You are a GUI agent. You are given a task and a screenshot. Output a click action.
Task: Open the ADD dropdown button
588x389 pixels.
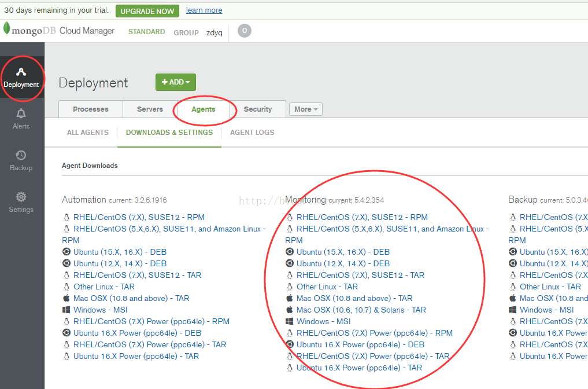[176, 82]
